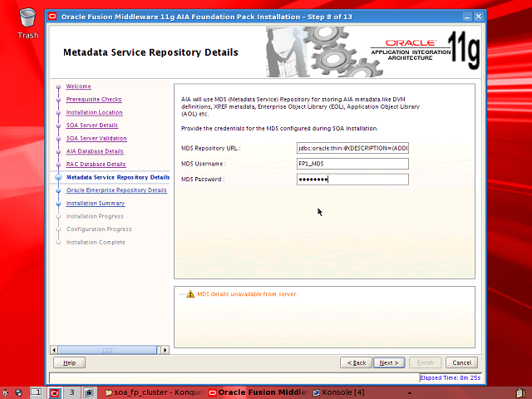Click the globe browser icon in taskbar

[x=18, y=392]
